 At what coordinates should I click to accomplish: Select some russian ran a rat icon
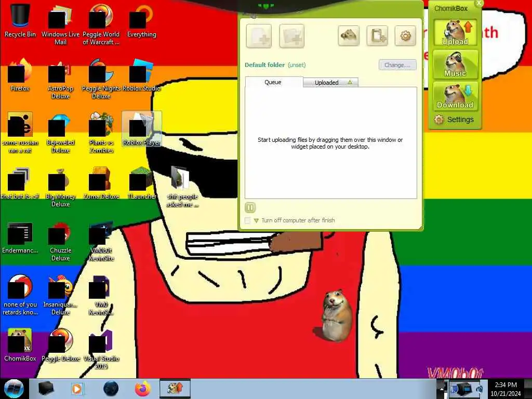(20, 132)
